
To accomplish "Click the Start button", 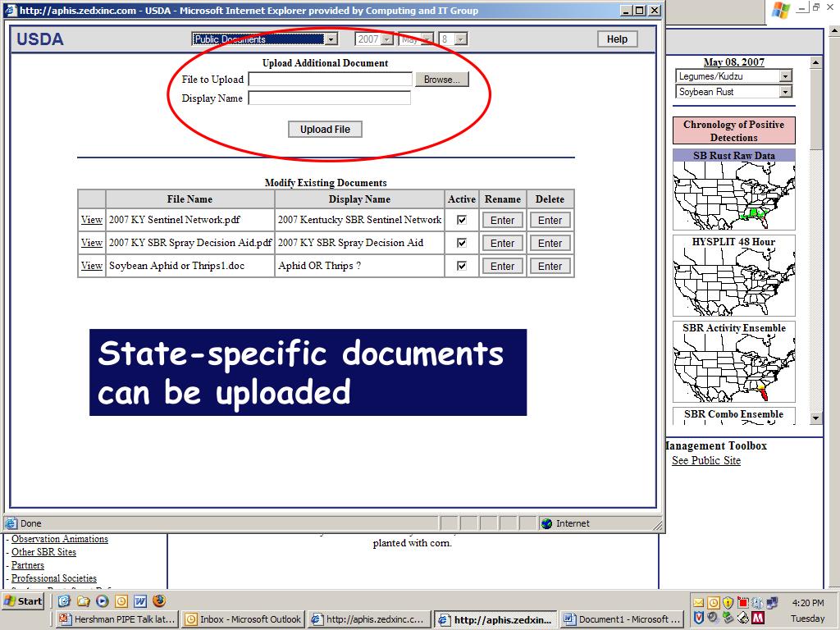I will [x=22, y=600].
